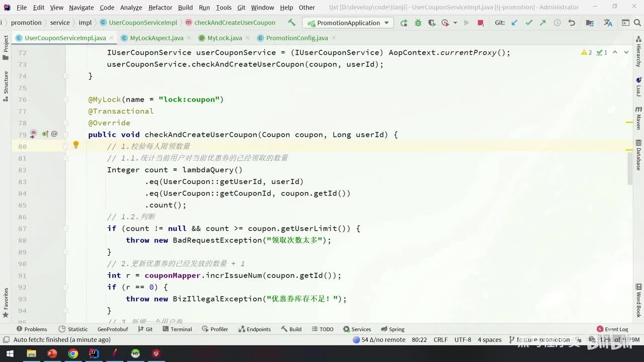Switch to the MyLock.java tab
The height and width of the screenshot is (362, 644).
pyautogui.click(x=224, y=38)
